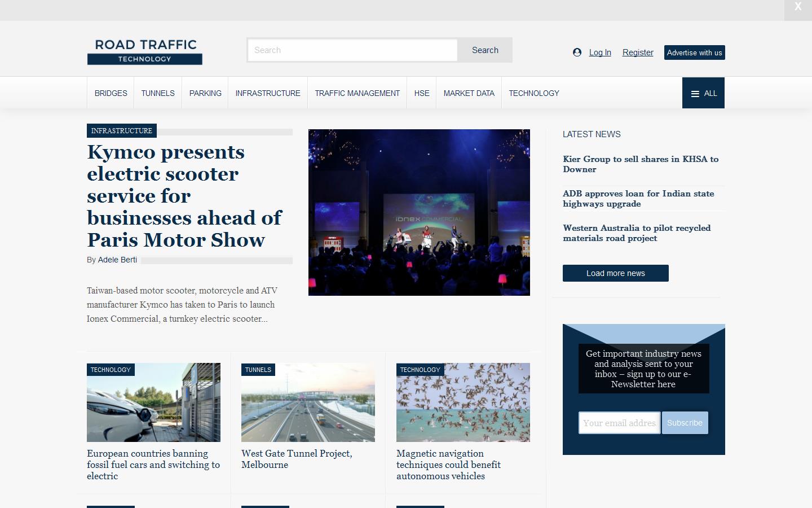Open the Bridges menu item
The image size is (812, 508).
(x=111, y=93)
